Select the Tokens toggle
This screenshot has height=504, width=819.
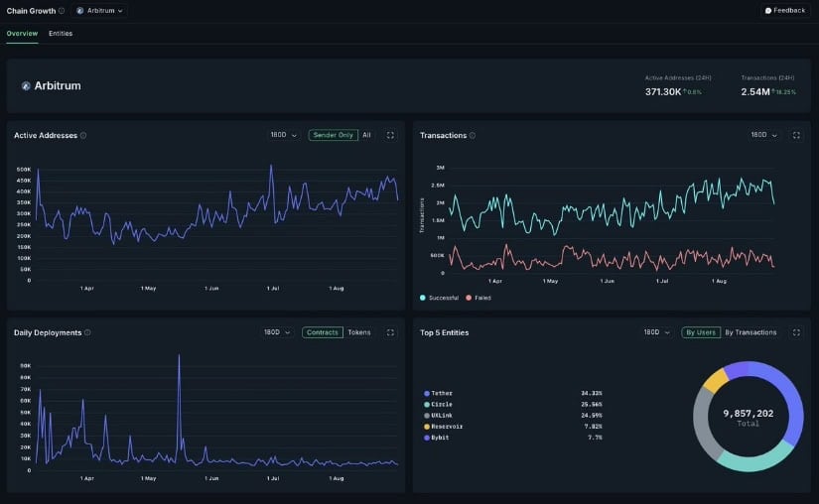tap(359, 332)
